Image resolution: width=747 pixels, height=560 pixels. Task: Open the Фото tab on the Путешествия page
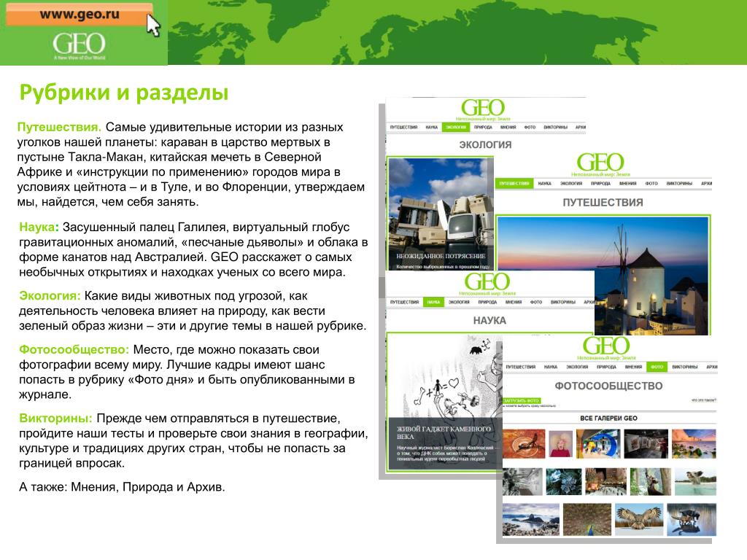pos(651,183)
